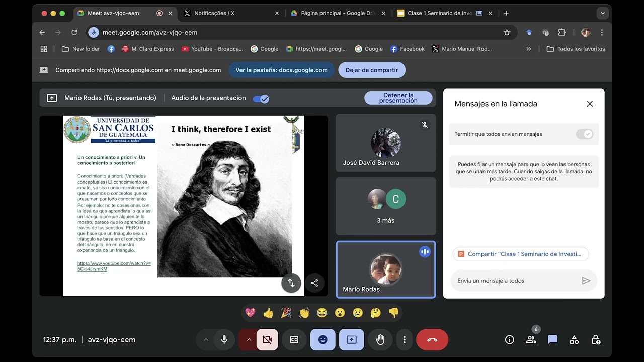Click the share icon on the presentation
The image size is (644, 362).
tap(314, 283)
